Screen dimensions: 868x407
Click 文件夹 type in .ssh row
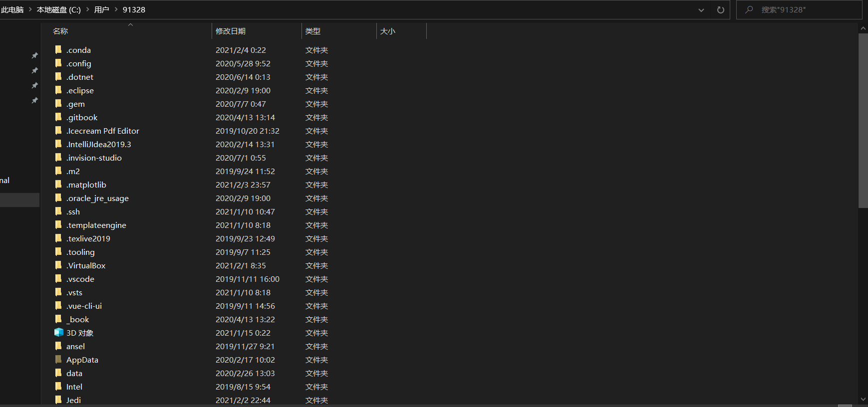coord(316,211)
